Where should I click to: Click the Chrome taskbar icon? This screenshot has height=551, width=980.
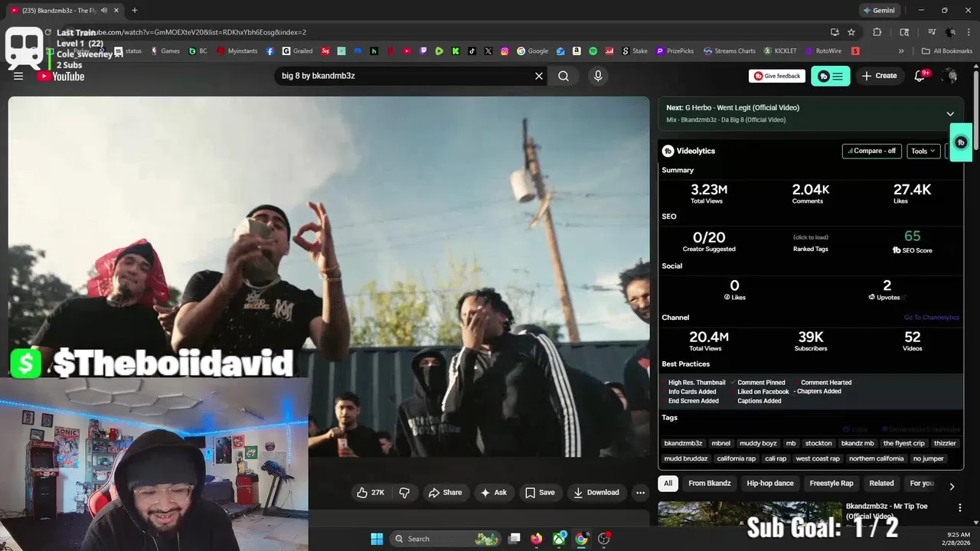[582, 539]
